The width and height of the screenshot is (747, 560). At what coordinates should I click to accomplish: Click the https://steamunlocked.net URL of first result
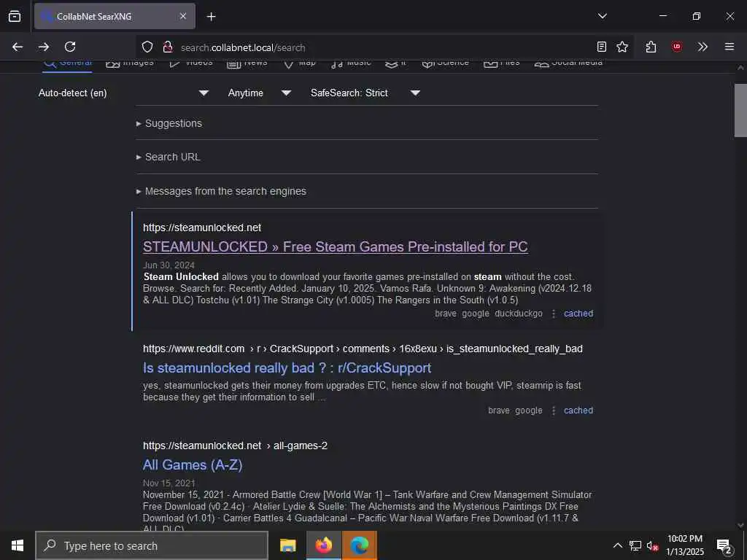[x=202, y=227]
